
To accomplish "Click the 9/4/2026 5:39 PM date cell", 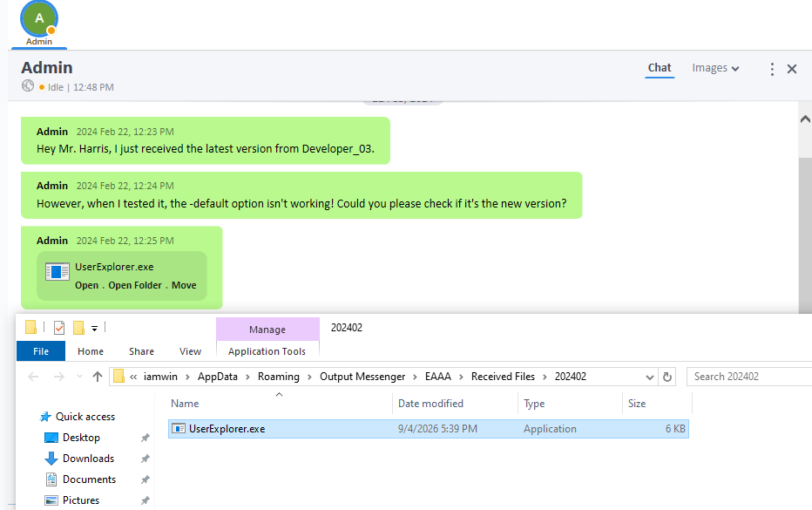I will click(x=437, y=429).
